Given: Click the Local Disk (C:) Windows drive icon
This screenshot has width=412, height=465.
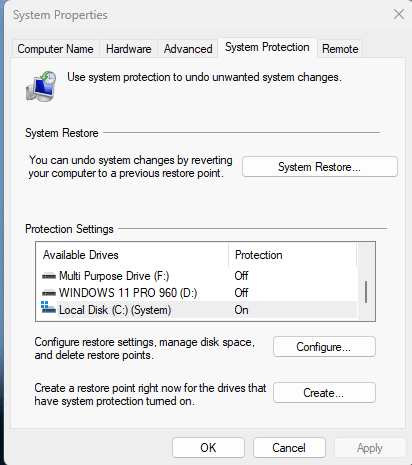Looking at the screenshot, I should (x=48, y=308).
